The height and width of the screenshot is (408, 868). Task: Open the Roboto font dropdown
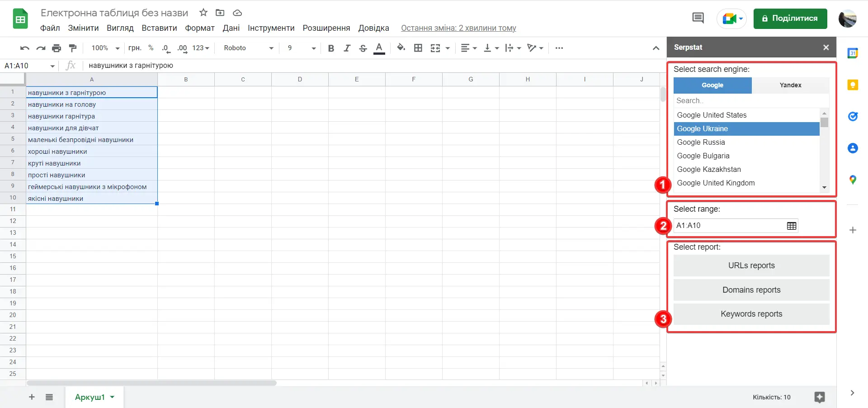(249, 48)
